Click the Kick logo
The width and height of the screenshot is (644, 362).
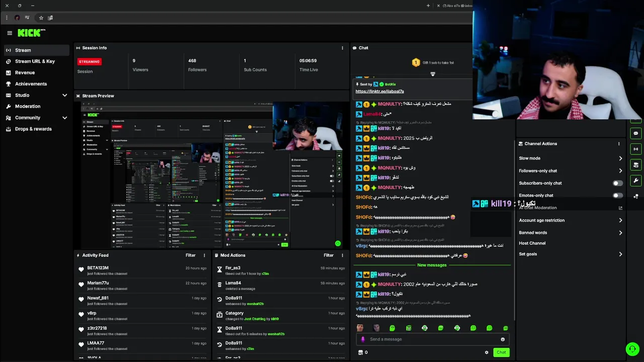click(x=31, y=33)
